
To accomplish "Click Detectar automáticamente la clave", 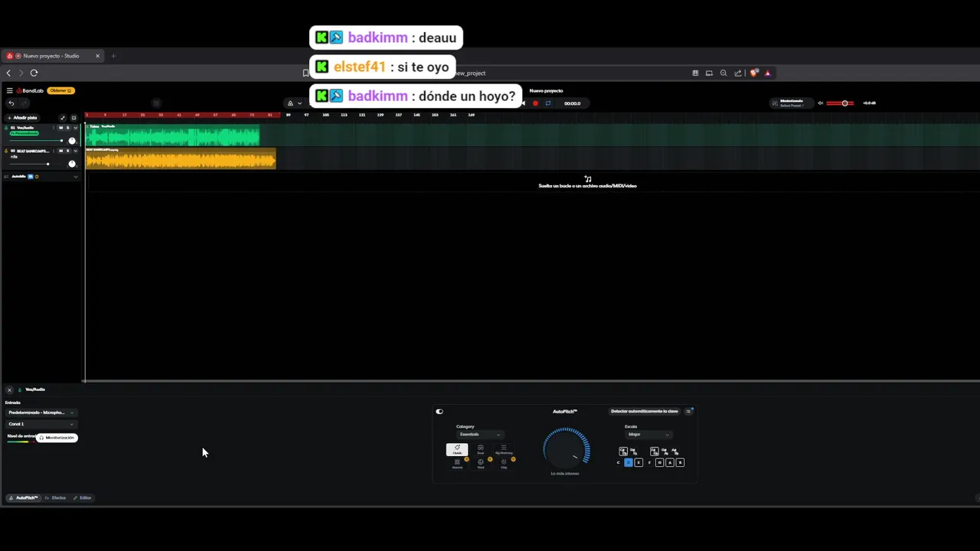I will [x=644, y=411].
